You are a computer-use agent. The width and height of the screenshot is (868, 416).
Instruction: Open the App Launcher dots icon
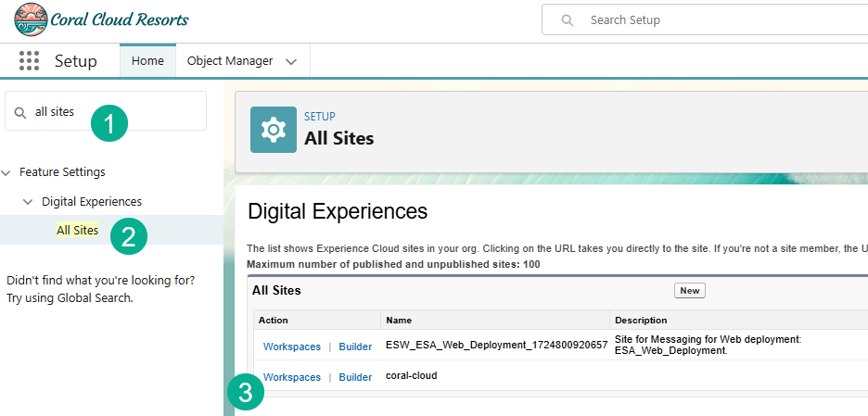click(x=29, y=61)
